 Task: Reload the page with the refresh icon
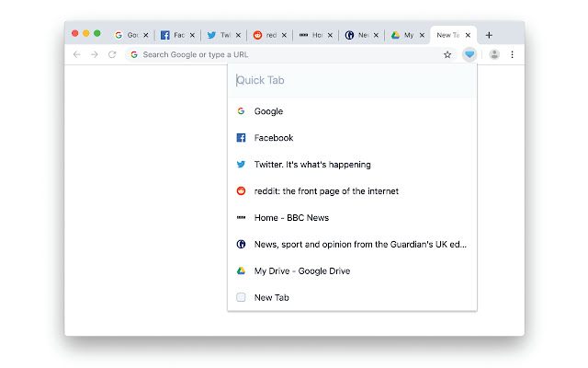pos(112,54)
